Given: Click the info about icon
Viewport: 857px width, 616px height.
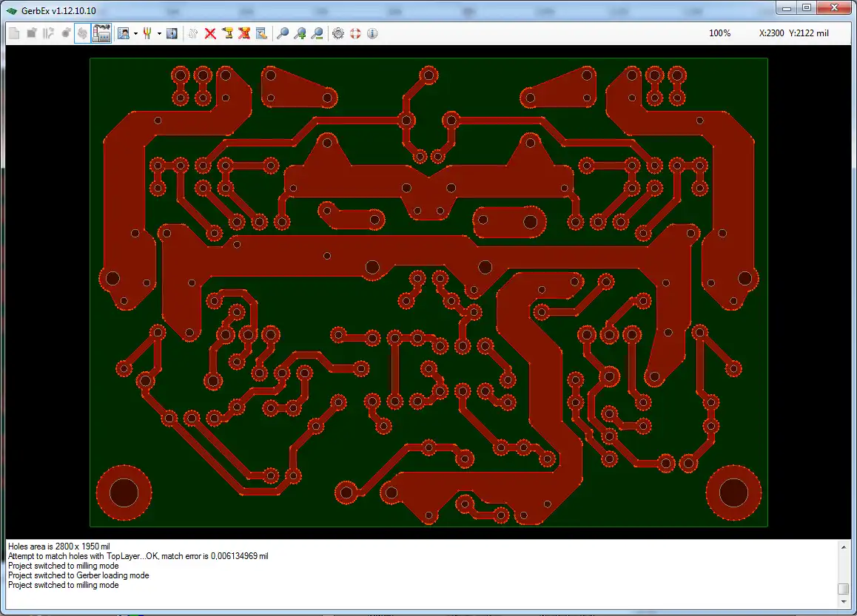Looking at the screenshot, I should coord(372,33).
